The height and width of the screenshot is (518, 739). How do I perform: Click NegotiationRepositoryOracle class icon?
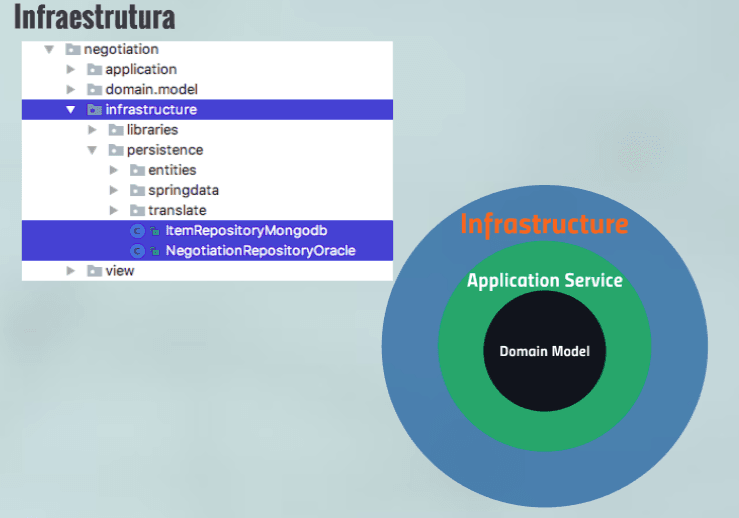point(137,251)
